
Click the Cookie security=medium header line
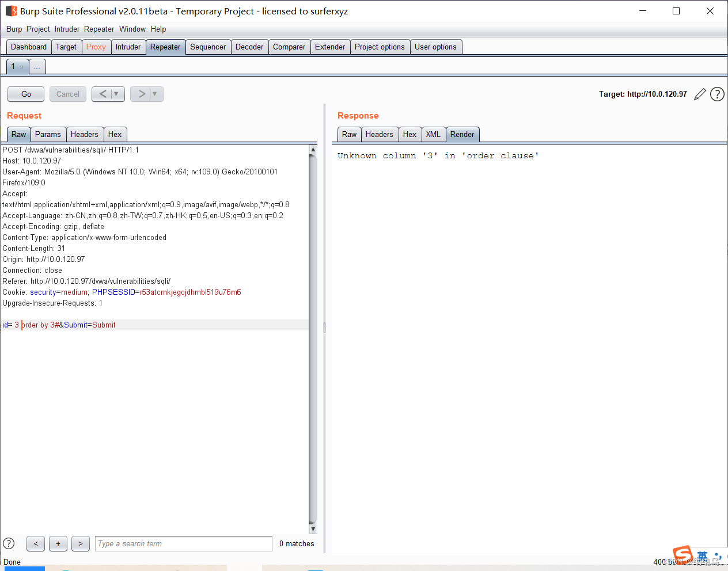click(x=122, y=292)
